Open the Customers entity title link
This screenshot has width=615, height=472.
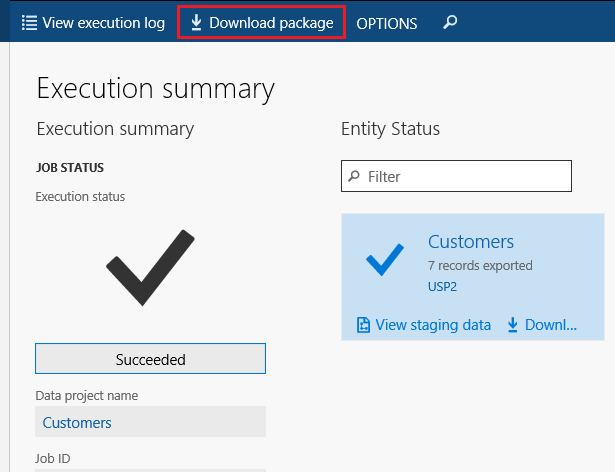pos(470,241)
